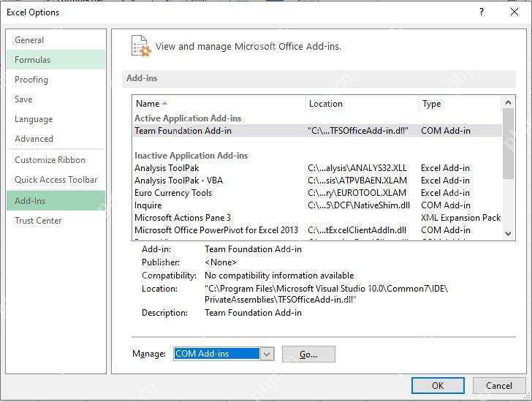Click the Location column header
The height and width of the screenshot is (402, 532).
[362, 104]
